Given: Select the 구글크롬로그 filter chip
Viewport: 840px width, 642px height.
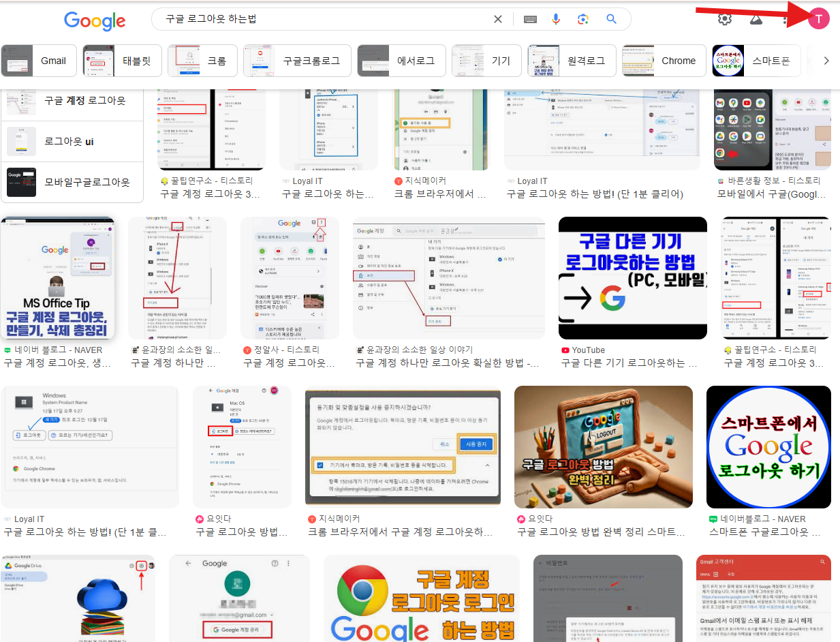Looking at the screenshot, I should tap(297, 61).
